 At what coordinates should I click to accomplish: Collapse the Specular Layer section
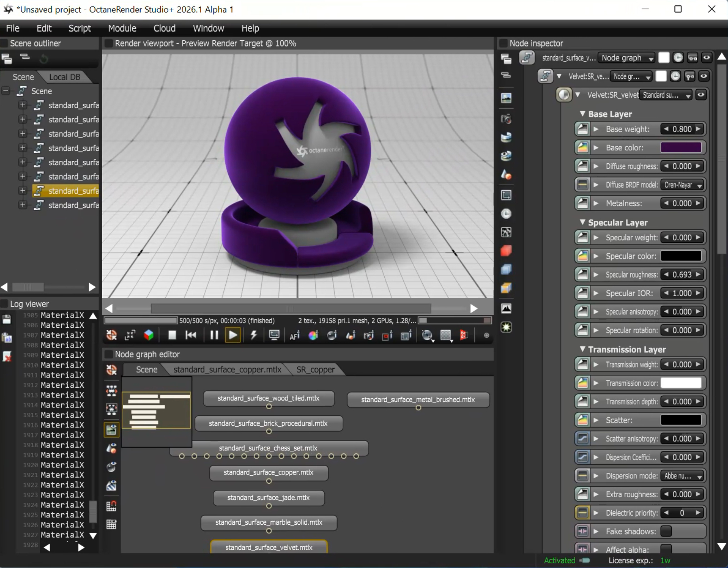tap(582, 222)
